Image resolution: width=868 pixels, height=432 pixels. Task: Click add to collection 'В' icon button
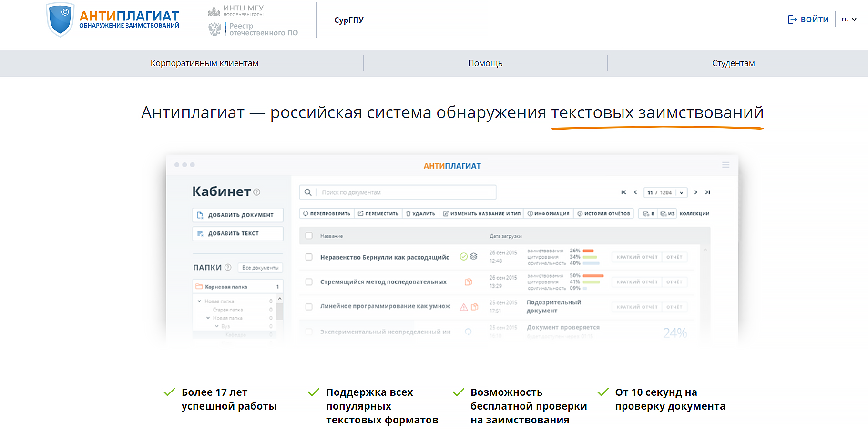649,214
